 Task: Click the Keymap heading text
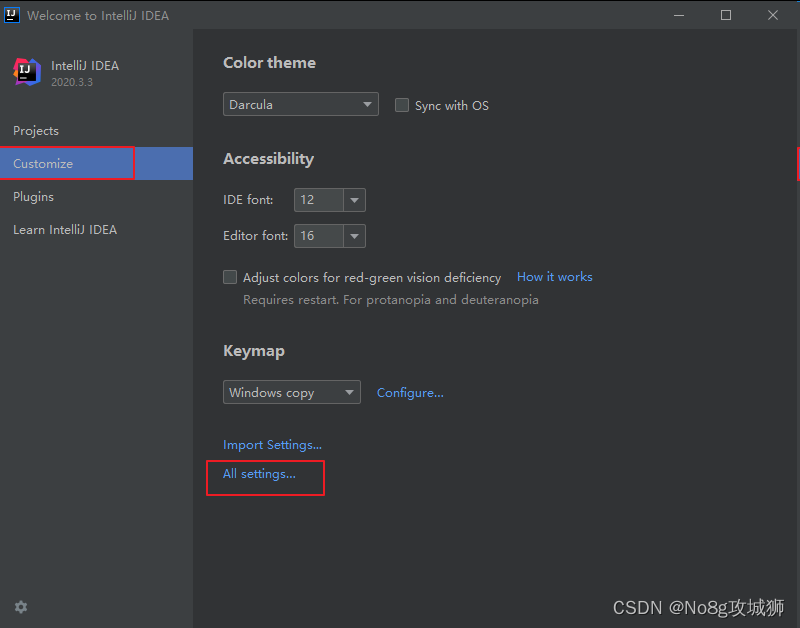tap(254, 351)
